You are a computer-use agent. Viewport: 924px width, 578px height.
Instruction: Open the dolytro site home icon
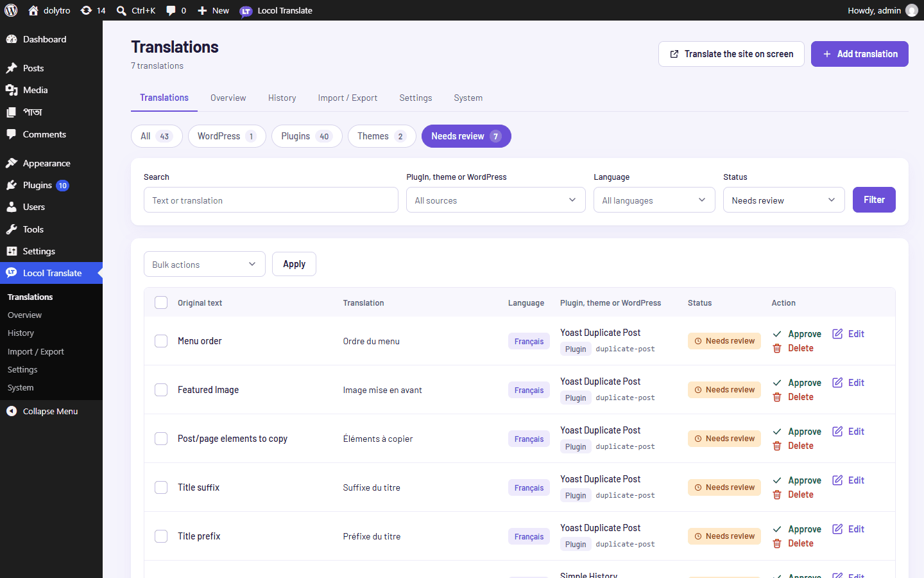[x=33, y=10]
